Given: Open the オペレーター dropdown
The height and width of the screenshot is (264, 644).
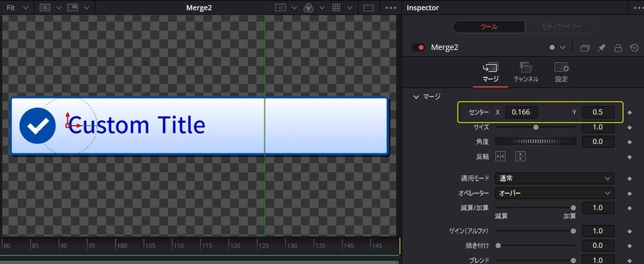Looking at the screenshot, I should pos(554,193).
